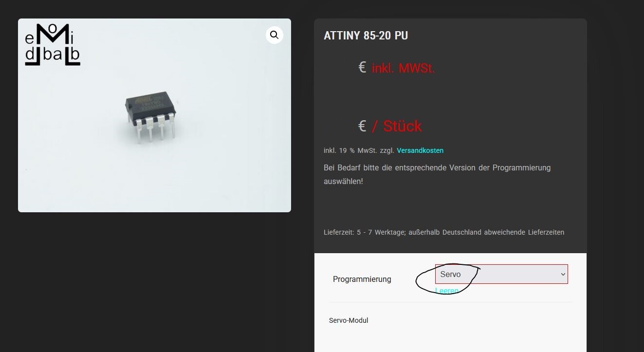Viewport: 644px width, 352px height.
Task: Click the word auswählen! in the description
Action: [343, 181]
